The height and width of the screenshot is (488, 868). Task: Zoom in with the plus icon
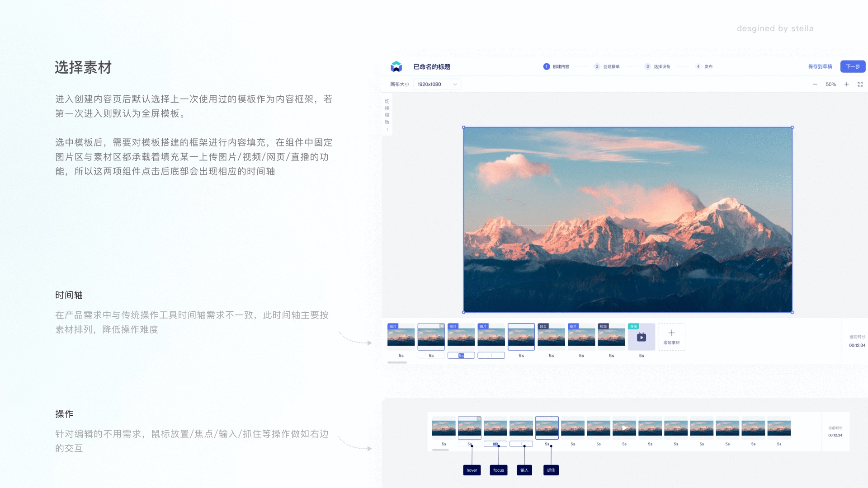tap(846, 84)
